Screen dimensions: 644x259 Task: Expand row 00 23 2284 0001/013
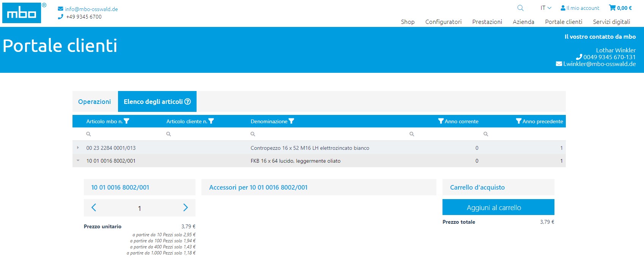point(78,148)
